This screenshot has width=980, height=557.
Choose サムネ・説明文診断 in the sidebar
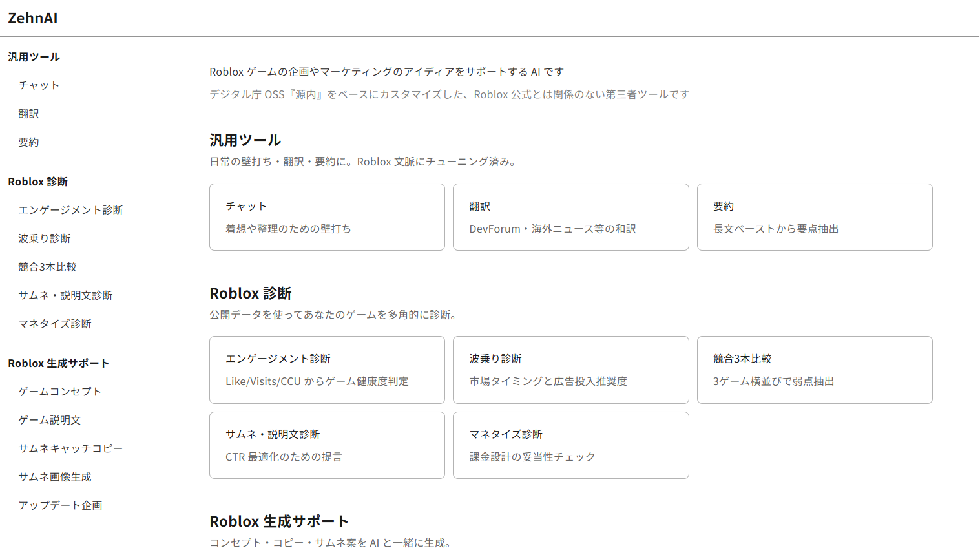pos(65,295)
